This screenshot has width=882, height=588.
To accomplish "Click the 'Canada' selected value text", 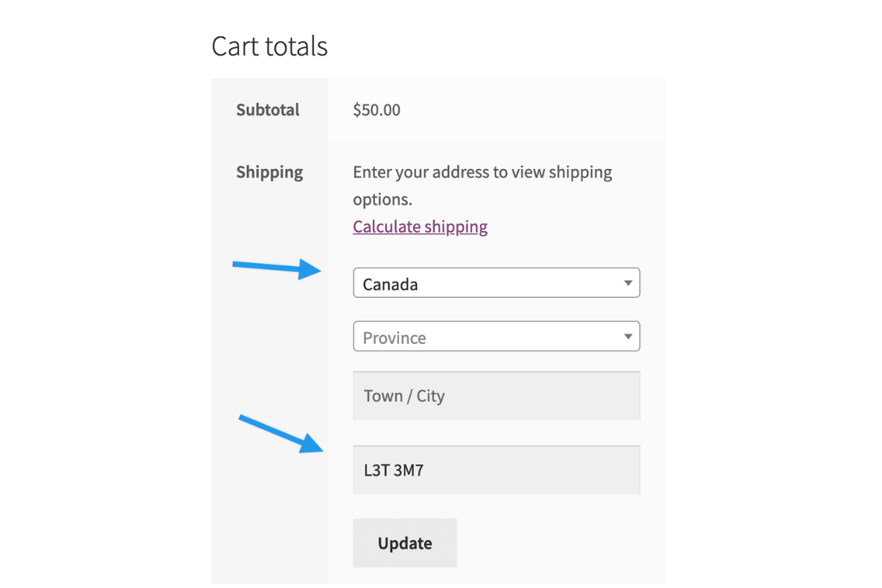I will pyautogui.click(x=390, y=284).
